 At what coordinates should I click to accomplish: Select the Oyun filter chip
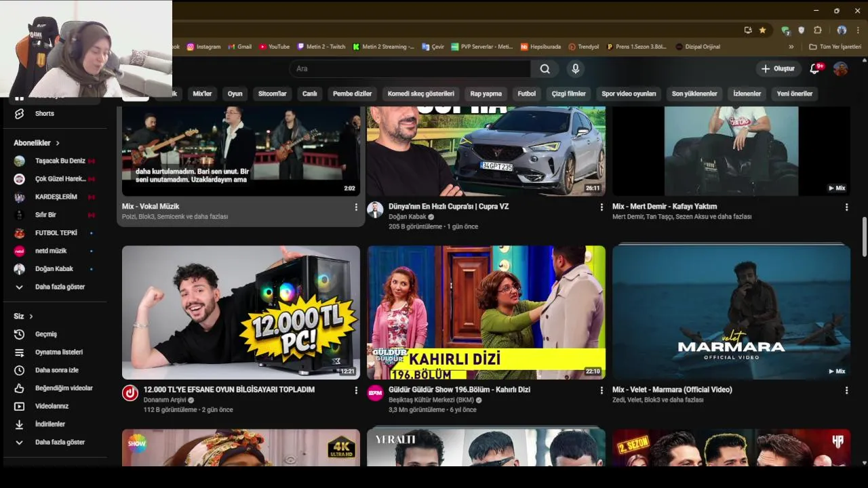(235, 94)
